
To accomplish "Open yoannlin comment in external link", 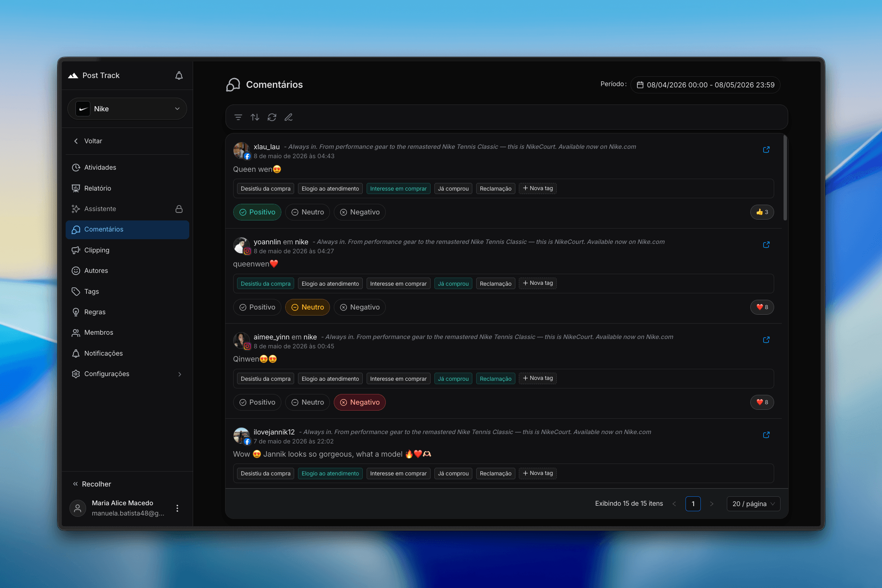I will 766,245.
